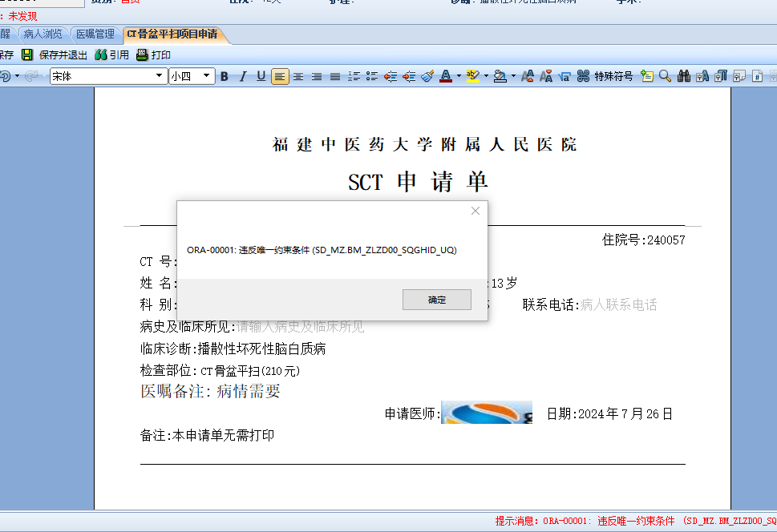Screen dimensions: 777x532
Task: Click the CT骨盆平扫(210元) exam item text
Action: click(x=250, y=370)
